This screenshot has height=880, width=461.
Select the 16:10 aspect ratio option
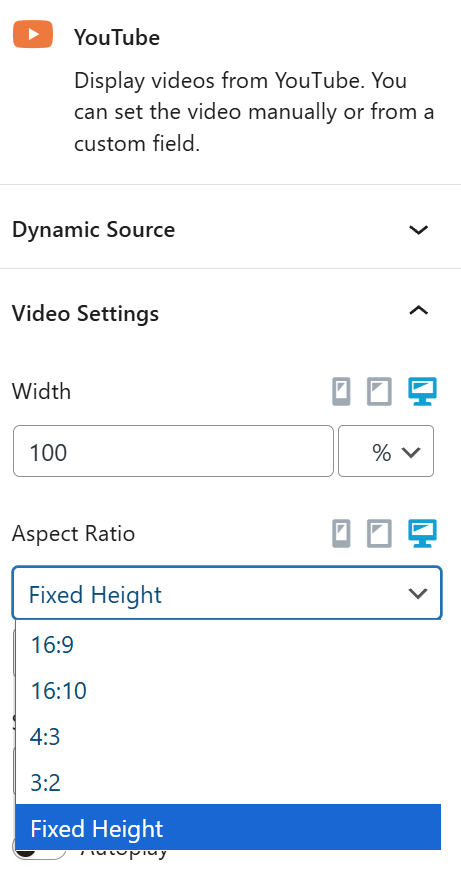228,691
